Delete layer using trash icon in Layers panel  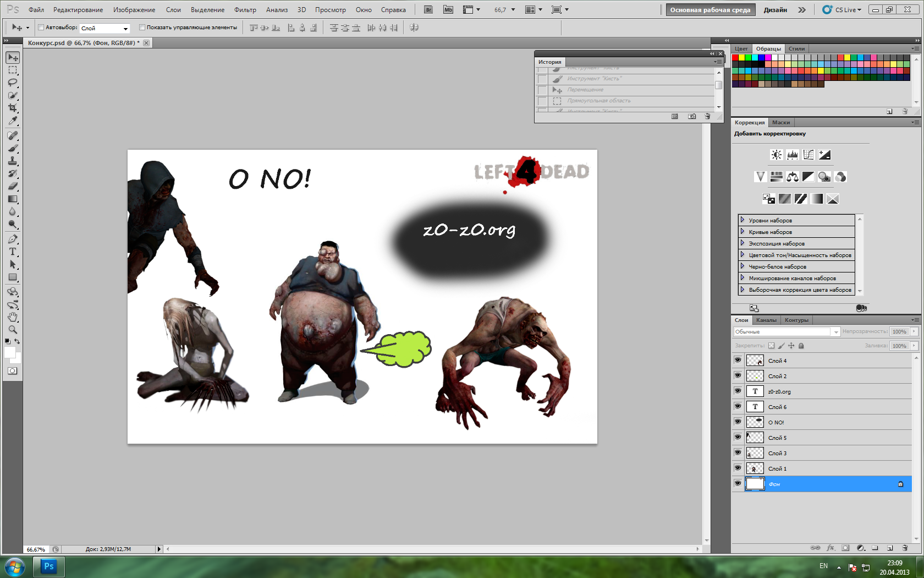click(905, 548)
